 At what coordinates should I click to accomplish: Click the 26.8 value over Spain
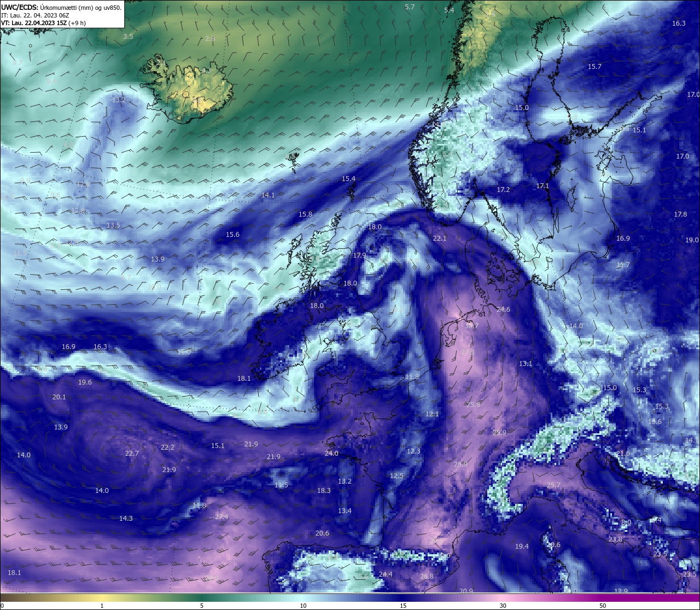point(427,576)
